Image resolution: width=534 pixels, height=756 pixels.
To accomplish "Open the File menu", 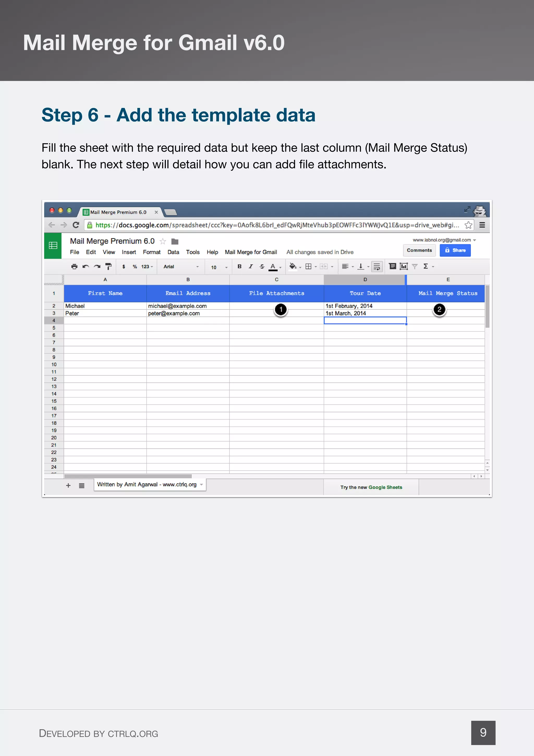I will click(75, 252).
